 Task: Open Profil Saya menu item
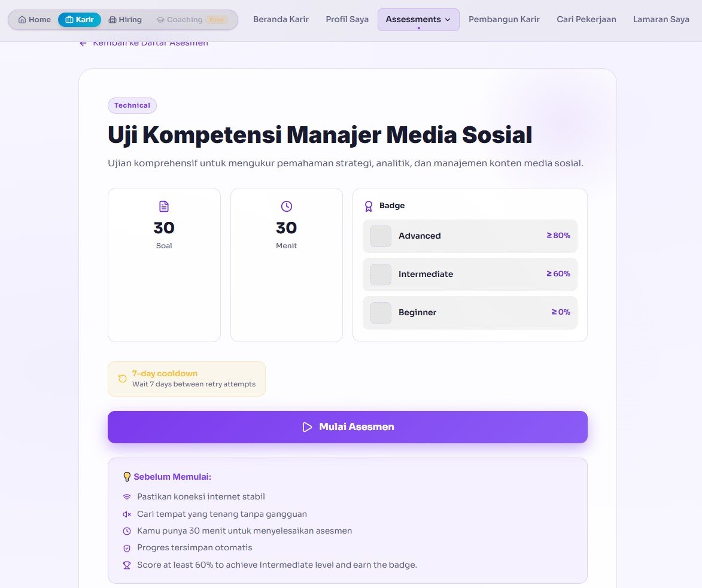tap(348, 19)
